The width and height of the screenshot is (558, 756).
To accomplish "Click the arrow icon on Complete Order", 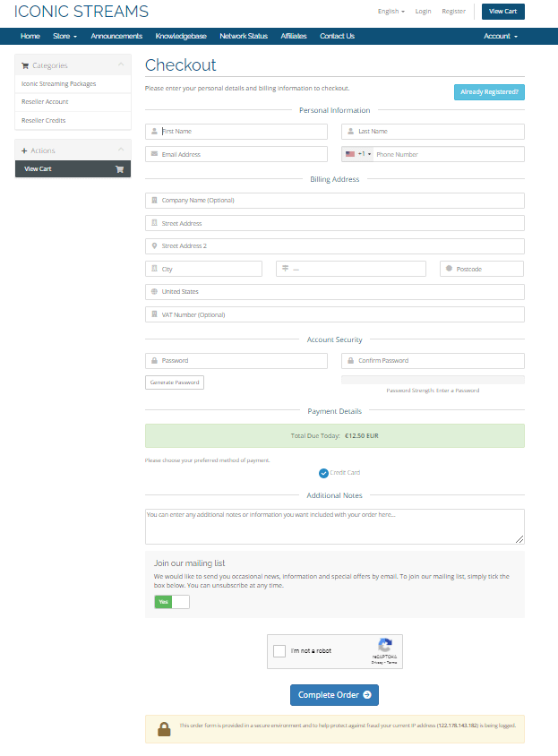I will click(365, 695).
